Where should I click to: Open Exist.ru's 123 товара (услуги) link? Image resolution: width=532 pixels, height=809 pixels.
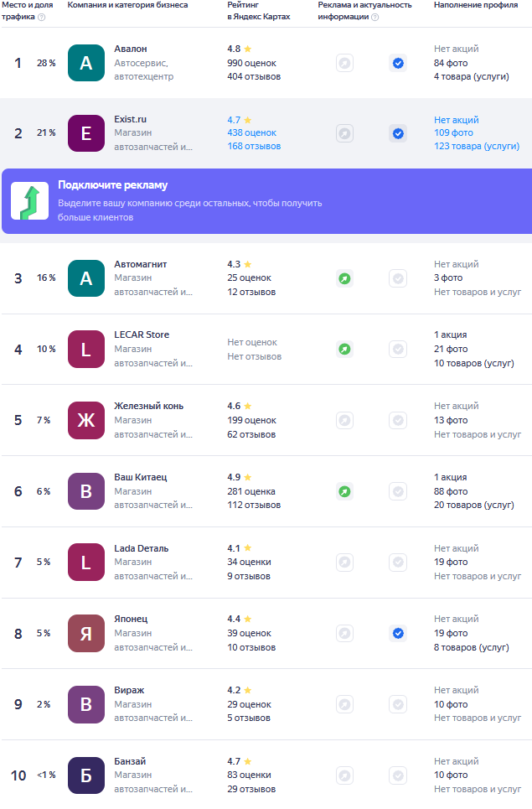click(476, 147)
